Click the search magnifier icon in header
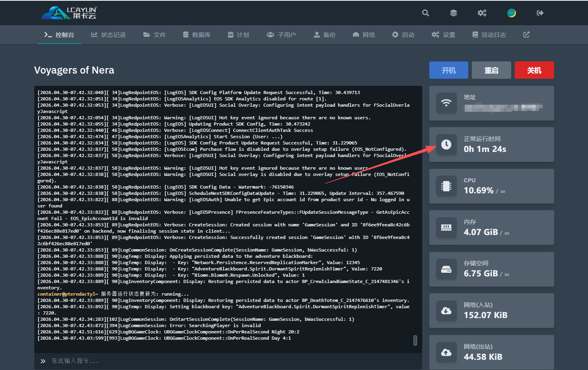 [x=425, y=13]
